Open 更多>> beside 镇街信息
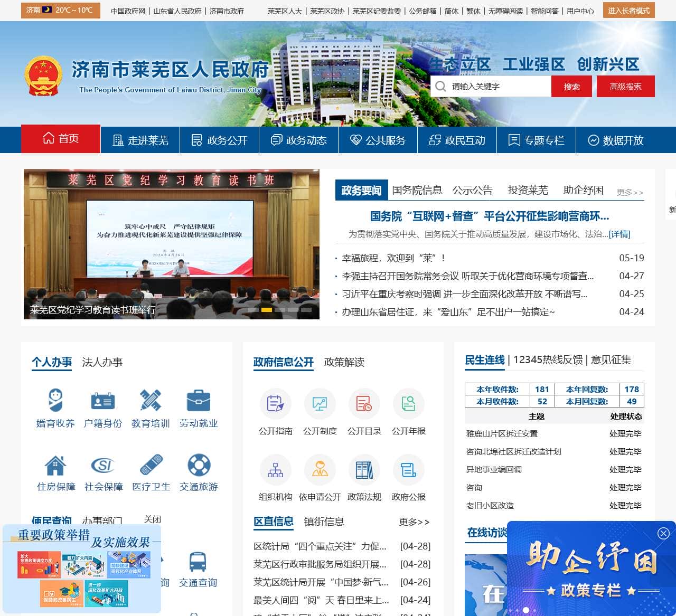This screenshot has width=676, height=616. tap(415, 522)
